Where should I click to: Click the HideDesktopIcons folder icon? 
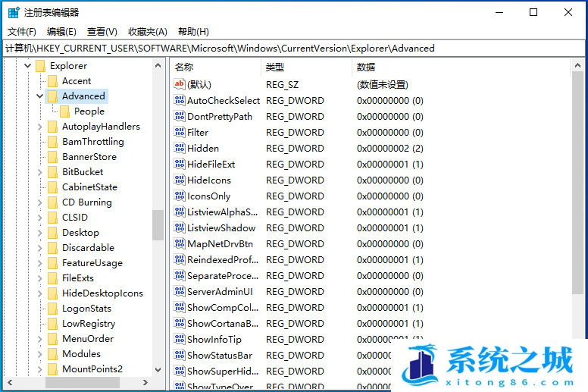click(x=52, y=293)
